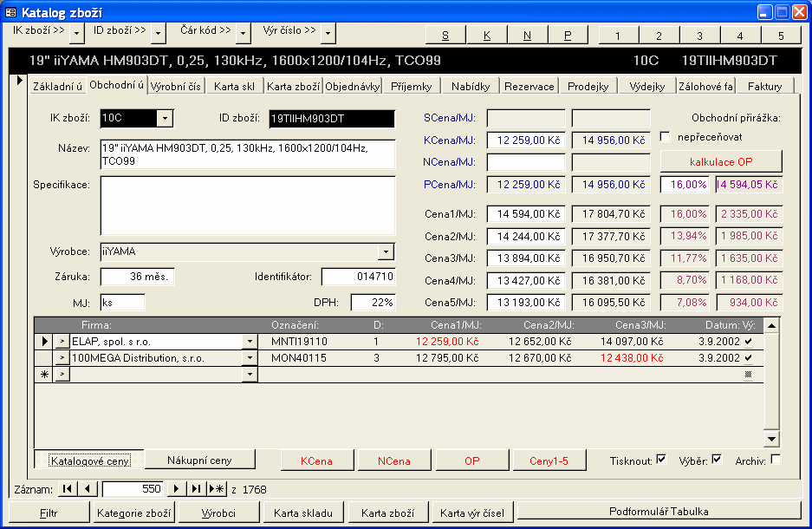This screenshot has width=812, height=529.
Task: Open the Faktury tab
Action: click(764, 86)
